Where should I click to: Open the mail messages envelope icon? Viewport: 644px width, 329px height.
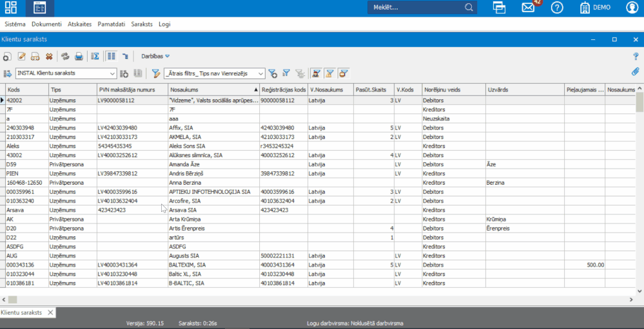point(529,8)
